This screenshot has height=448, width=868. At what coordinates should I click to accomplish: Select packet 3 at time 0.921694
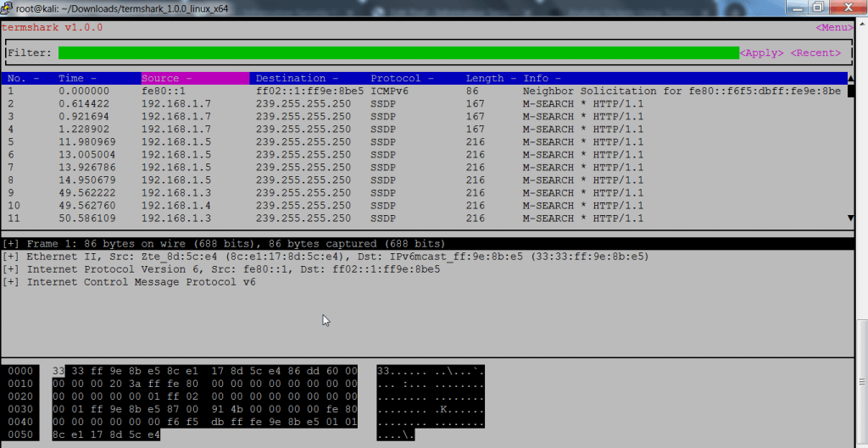(x=424, y=117)
